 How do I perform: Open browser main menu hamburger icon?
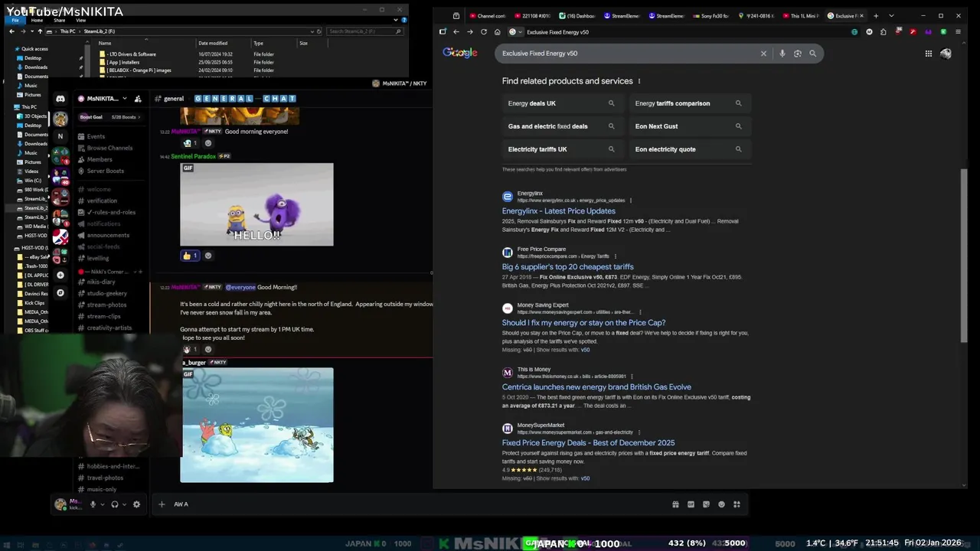(x=958, y=32)
